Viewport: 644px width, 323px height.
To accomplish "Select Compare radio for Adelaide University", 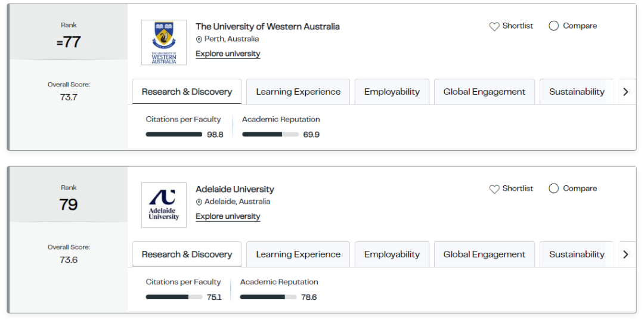I will click(553, 188).
